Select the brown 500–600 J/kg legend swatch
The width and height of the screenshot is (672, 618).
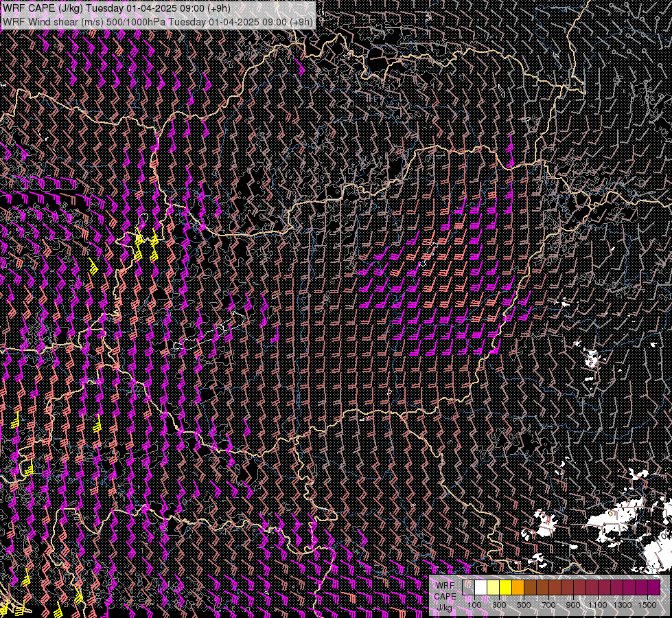tap(530, 588)
